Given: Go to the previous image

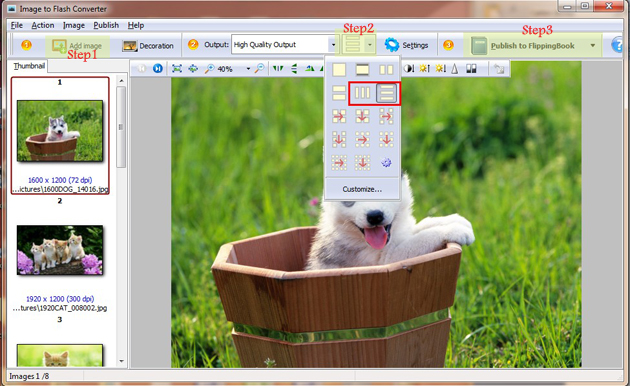Looking at the screenshot, I should [141, 69].
